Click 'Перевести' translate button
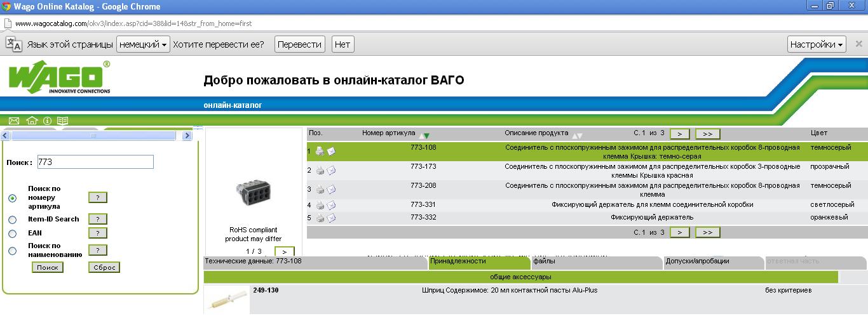 tap(300, 44)
